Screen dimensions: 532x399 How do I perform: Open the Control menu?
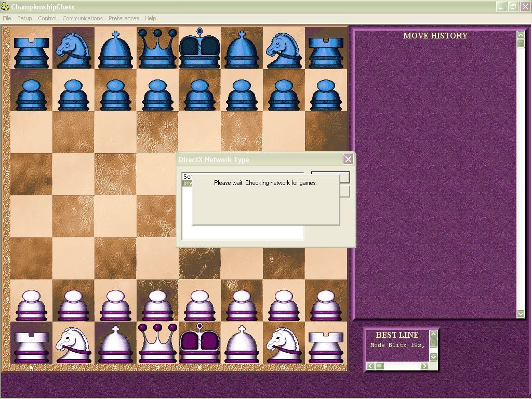pyautogui.click(x=47, y=18)
